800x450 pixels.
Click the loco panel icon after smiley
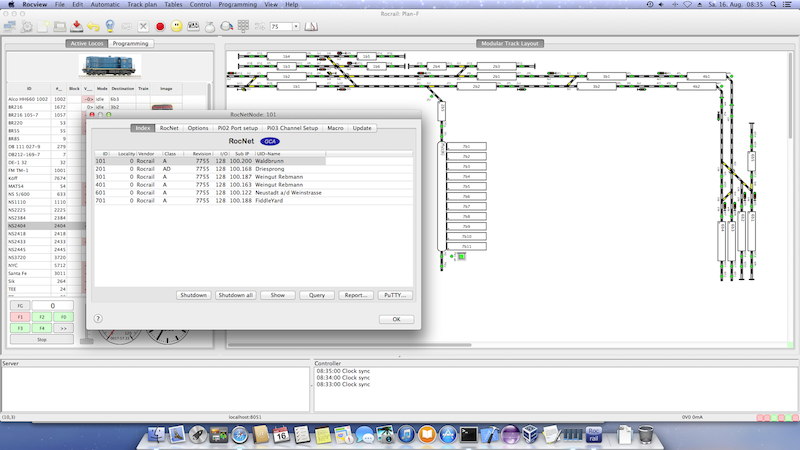point(193,27)
